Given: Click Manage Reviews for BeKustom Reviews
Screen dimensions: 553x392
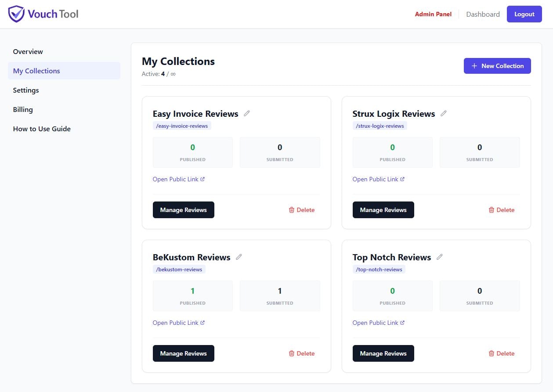Looking at the screenshot, I should coord(183,353).
